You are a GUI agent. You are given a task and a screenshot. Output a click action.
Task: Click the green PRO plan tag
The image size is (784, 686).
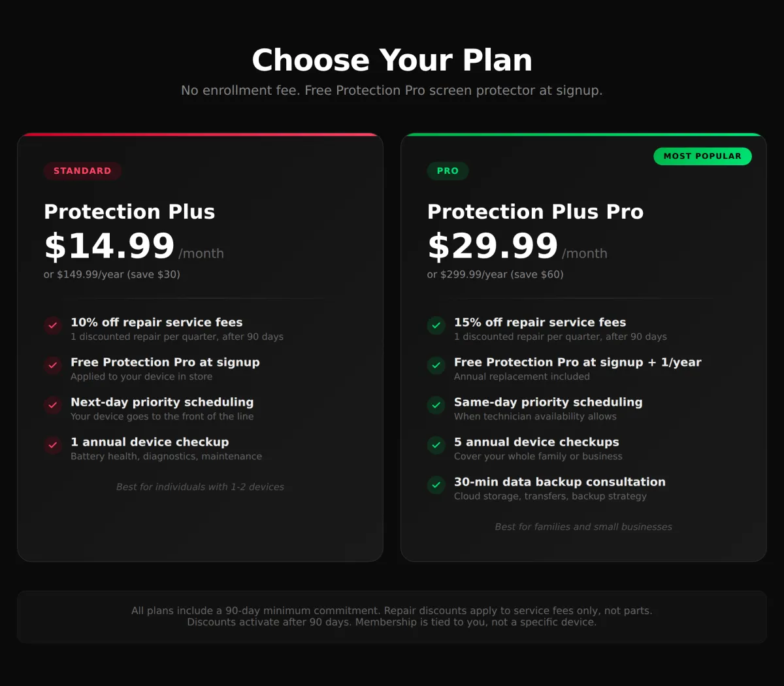[x=448, y=171]
